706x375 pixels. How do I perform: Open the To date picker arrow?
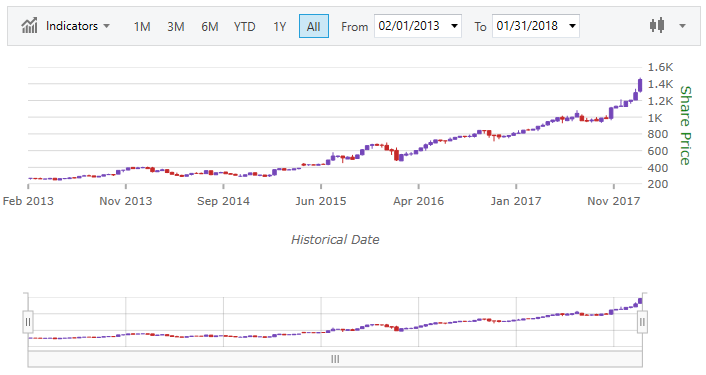click(572, 26)
